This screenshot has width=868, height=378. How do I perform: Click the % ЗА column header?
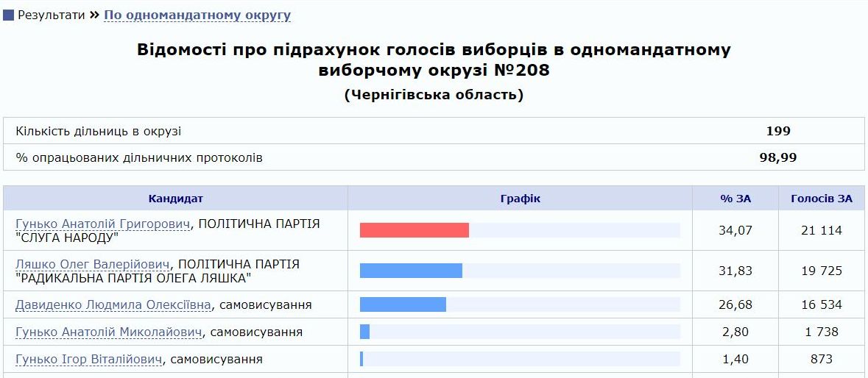(735, 199)
